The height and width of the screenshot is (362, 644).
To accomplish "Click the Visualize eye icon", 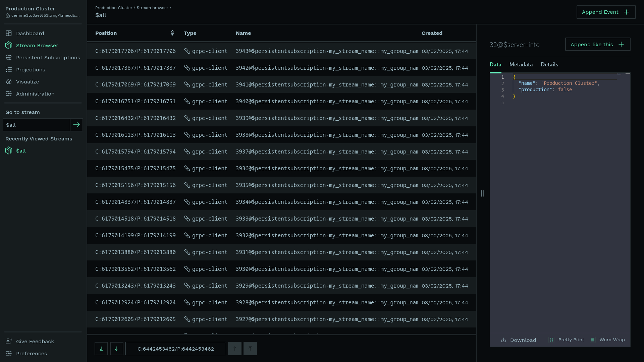I will (9, 82).
